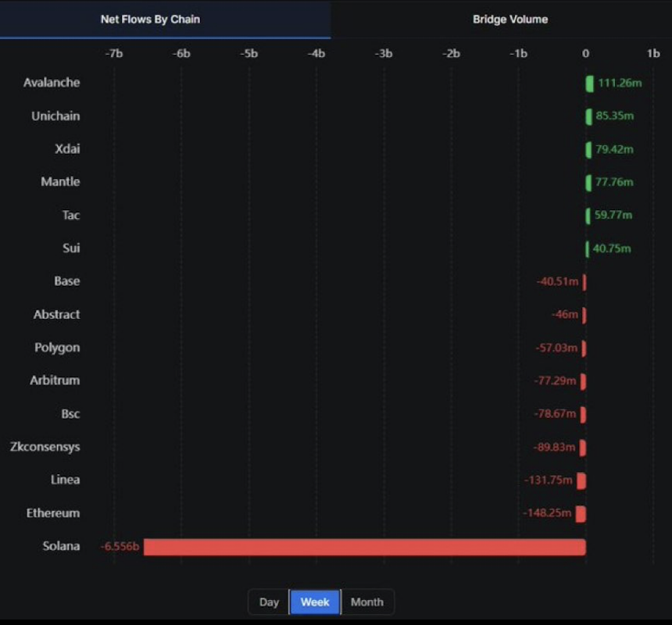Click the Tac chain label

[71, 215]
